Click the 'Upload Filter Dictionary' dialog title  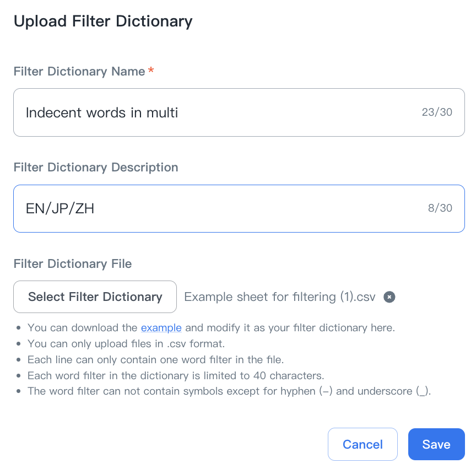[x=103, y=21]
